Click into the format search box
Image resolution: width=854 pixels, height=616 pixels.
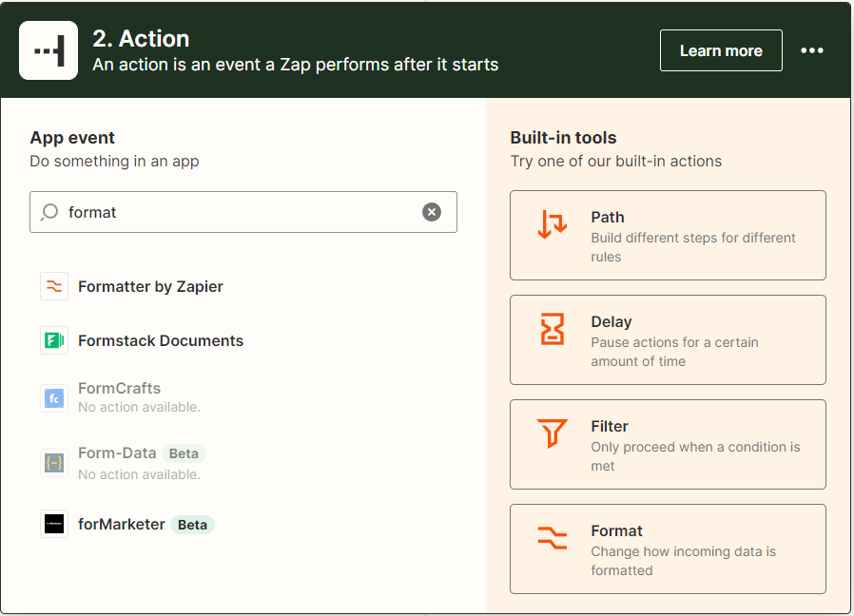(243, 212)
